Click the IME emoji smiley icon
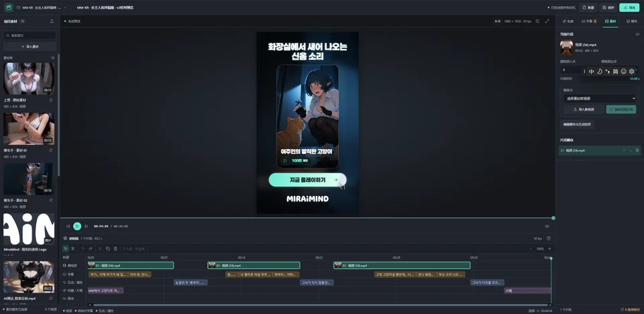 coord(623,71)
